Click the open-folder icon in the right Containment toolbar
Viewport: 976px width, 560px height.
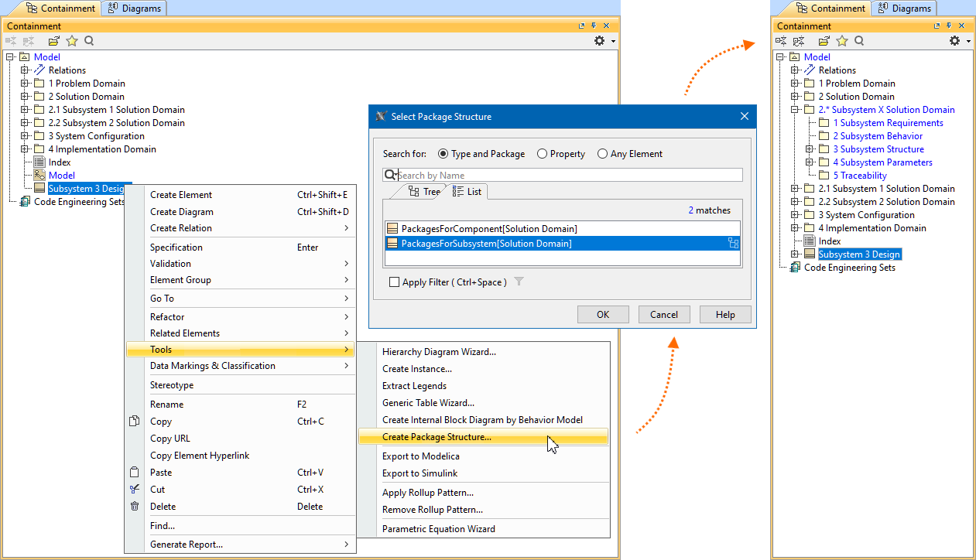coord(824,41)
